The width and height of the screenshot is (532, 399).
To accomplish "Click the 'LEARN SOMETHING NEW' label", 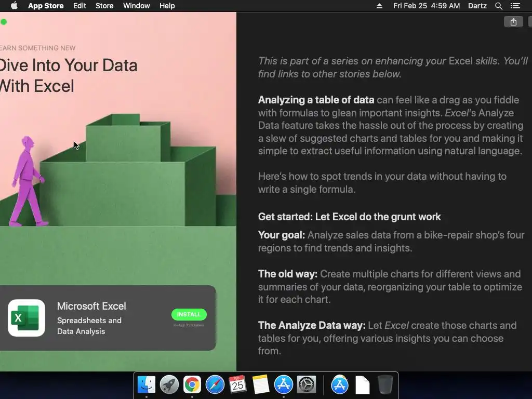I will click(37, 48).
